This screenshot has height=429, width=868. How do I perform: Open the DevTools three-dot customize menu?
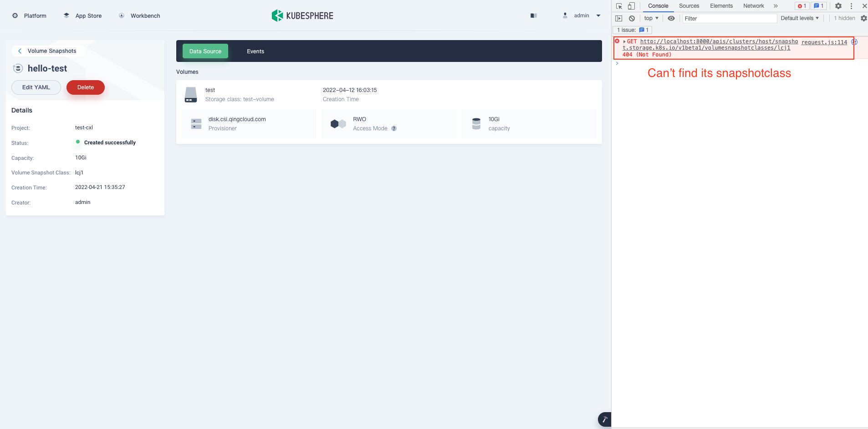[851, 6]
